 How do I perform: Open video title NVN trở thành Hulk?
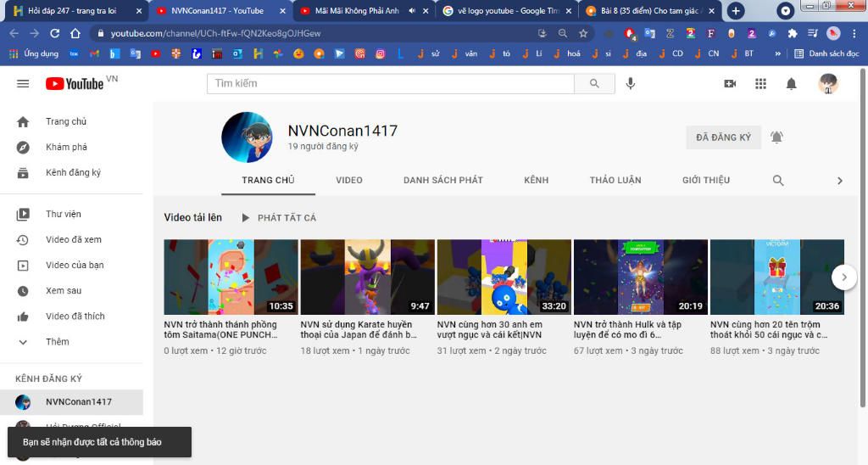[x=628, y=329]
